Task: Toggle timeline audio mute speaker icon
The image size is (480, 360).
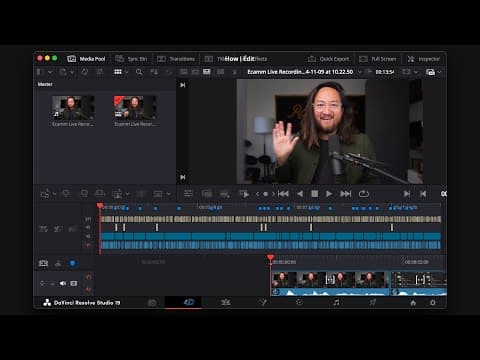Action: pos(63,283)
